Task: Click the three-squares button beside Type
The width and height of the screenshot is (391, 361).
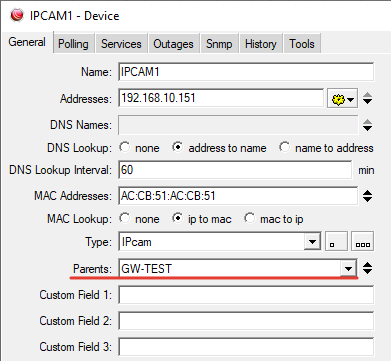Action: 363,241
